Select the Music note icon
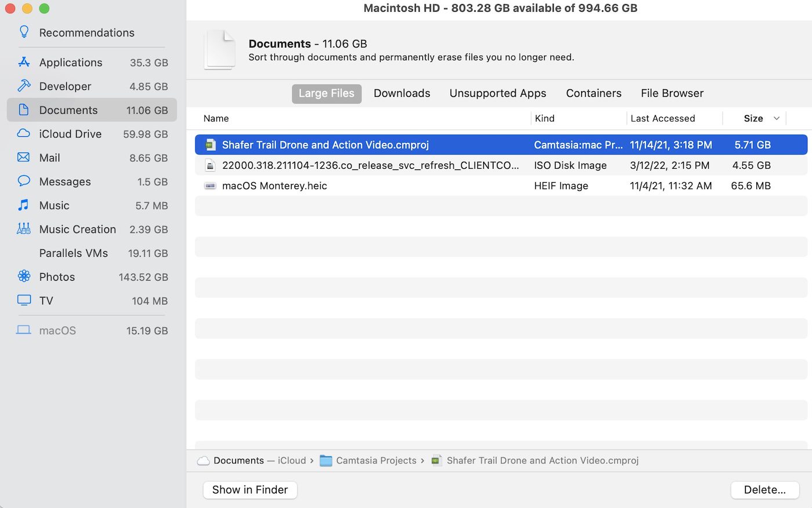The width and height of the screenshot is (812, 508). (24, 205)
